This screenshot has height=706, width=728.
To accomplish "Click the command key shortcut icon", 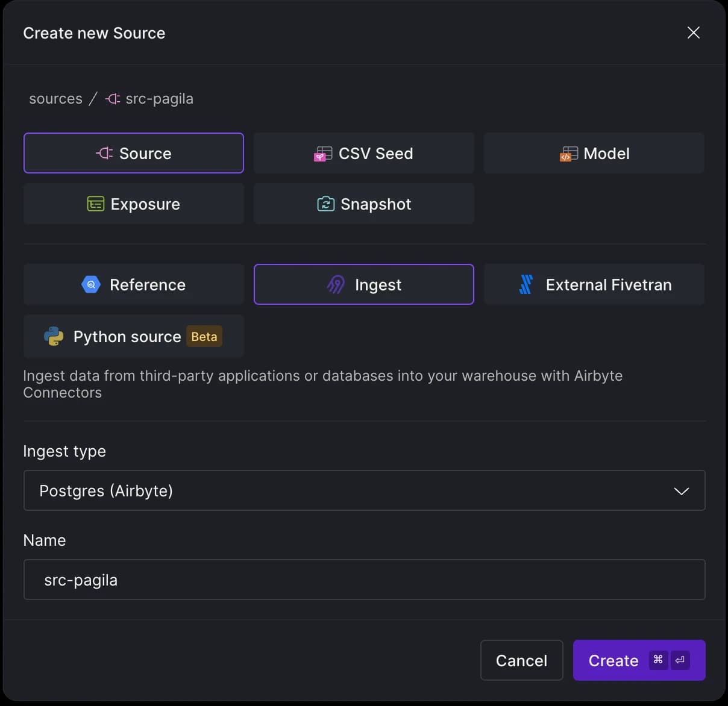I will [658, 660].
